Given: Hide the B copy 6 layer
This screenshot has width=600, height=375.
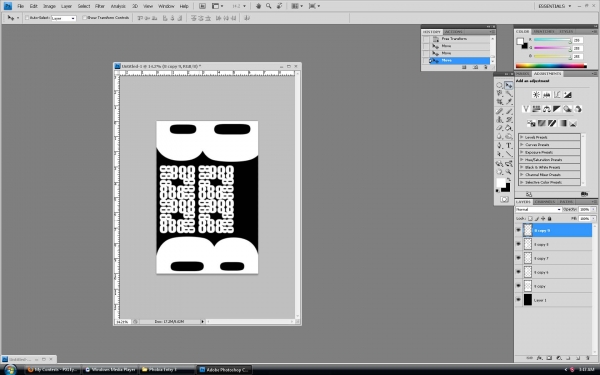Looking at the screenshot, I should (518, 272).
